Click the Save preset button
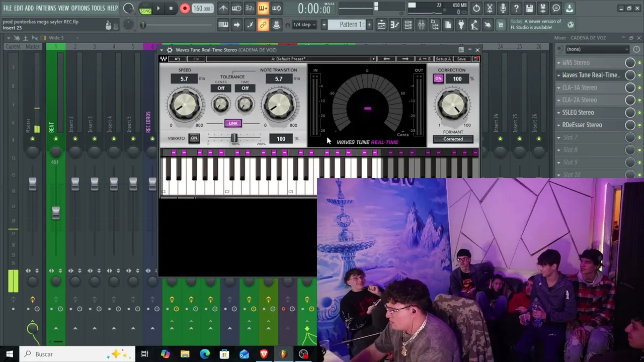 (461, 59)
